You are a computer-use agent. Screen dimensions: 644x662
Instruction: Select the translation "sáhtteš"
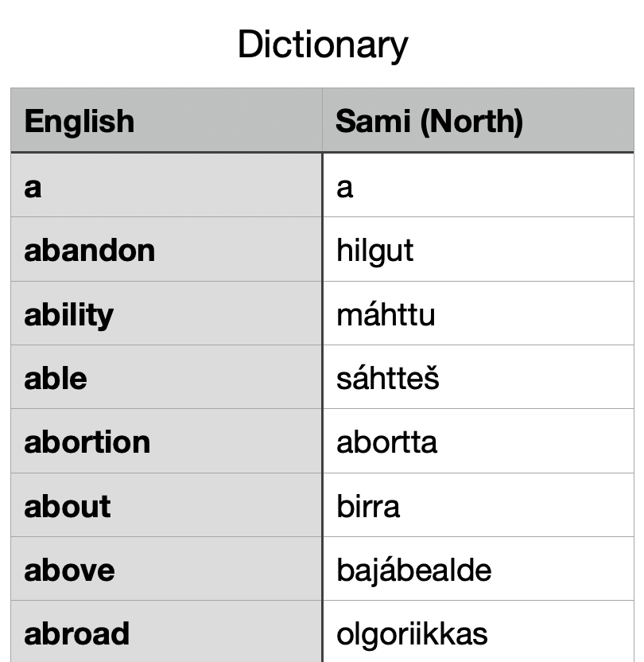point(388,379)
